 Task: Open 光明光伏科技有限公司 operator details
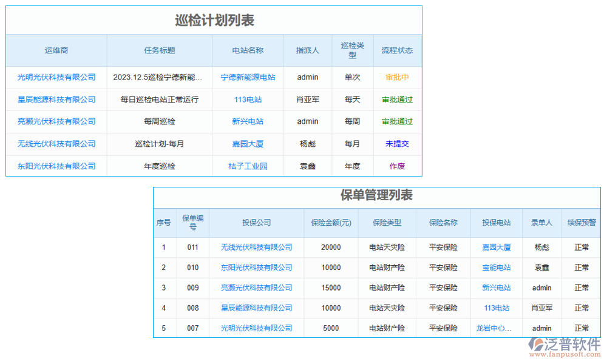click(56, 77)
